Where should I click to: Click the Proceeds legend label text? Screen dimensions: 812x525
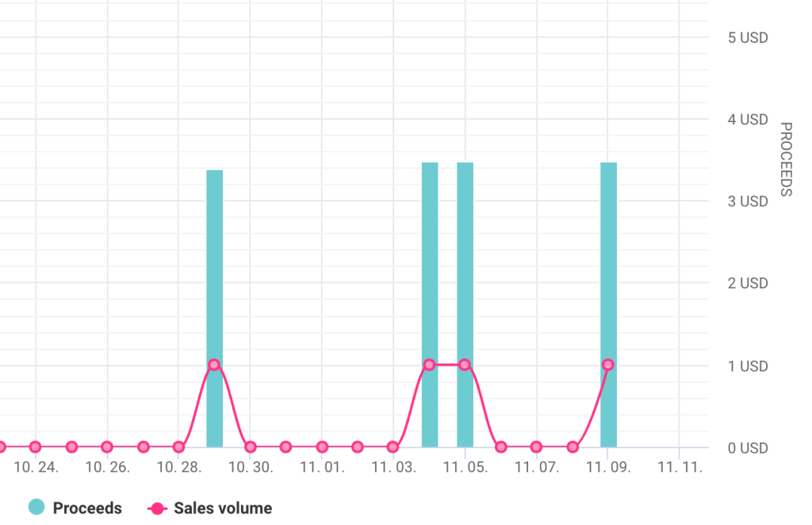(87, 508)
